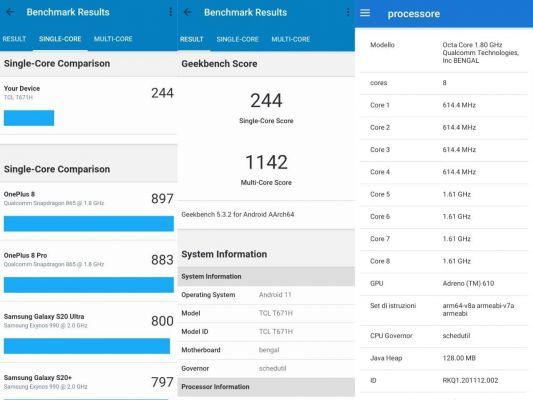The height and width of the screenshot is (400, 533).
Task: Click the 1142 Multi-Core Score number
Action: (x=266, y=162)
